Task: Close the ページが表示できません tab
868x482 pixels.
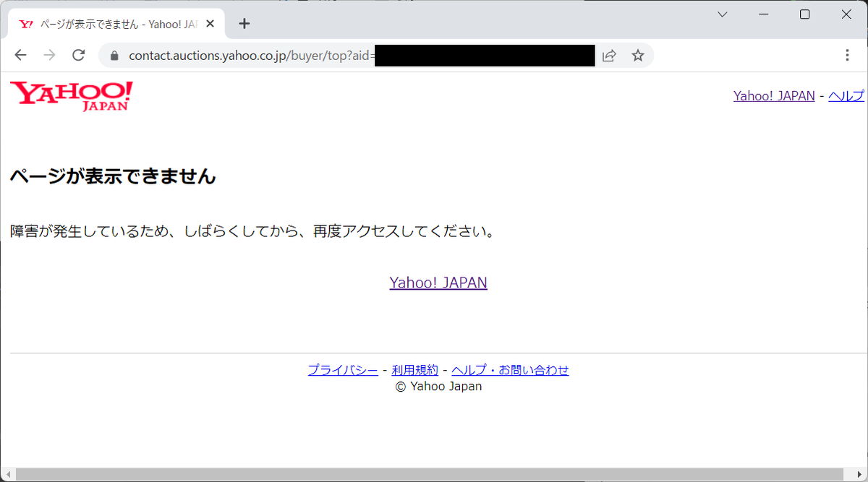Action: 210,24
